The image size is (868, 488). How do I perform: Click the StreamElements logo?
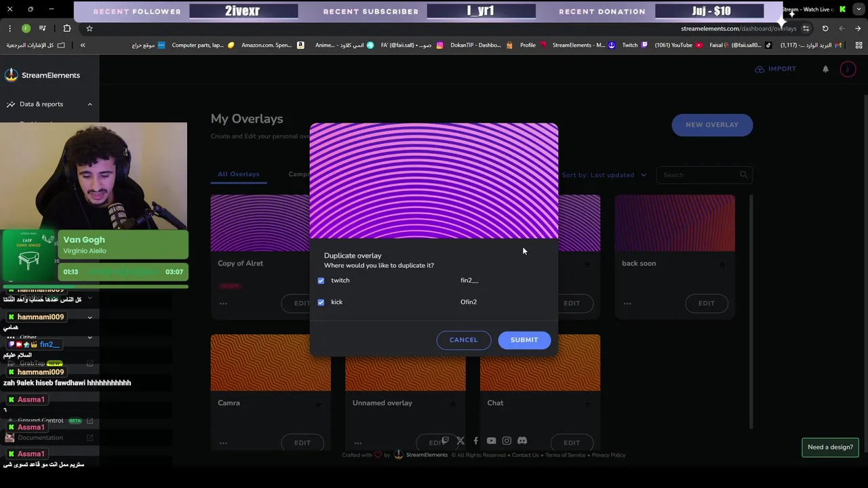click(x=42, y=75)
